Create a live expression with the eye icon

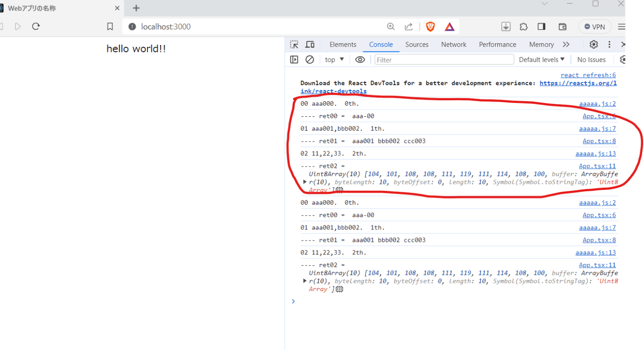click(360, 59)
